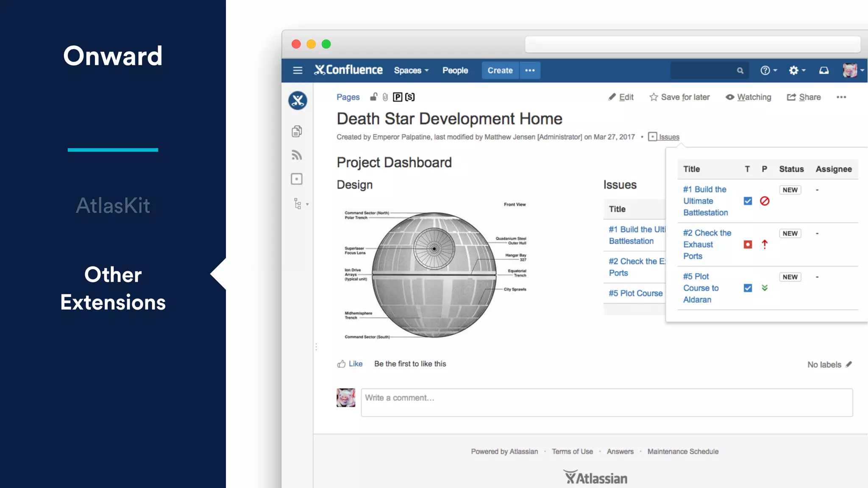Expand the page tree icon dropdown
The width and height of the screenshot is (868, 488).
(x=300, y=204)
